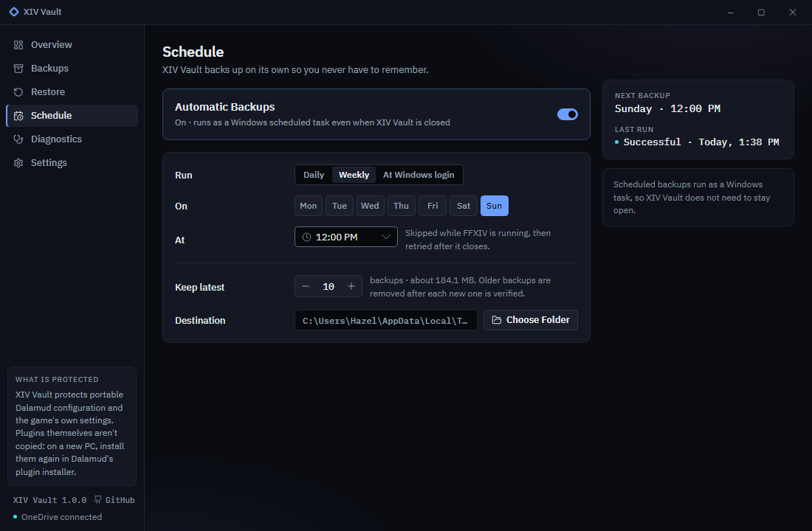Navigate to the Settings page
Screen dimensions: 812x531
click(x=72, y=163)
